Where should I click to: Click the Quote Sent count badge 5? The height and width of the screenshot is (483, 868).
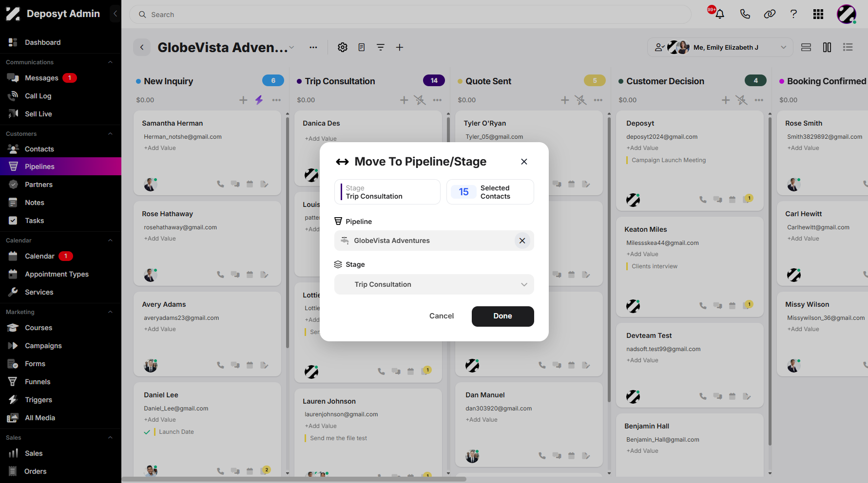[595, 80]
